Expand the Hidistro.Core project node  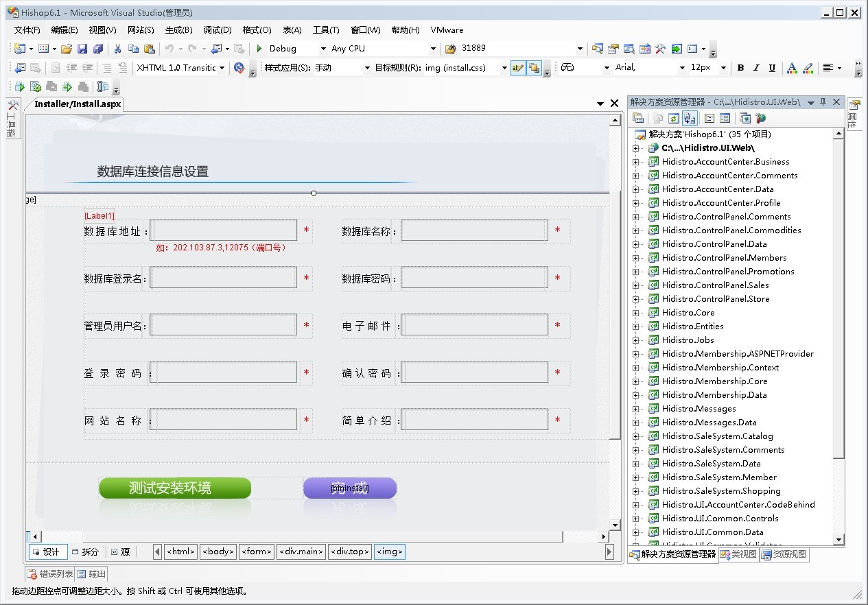pos(635,313)
